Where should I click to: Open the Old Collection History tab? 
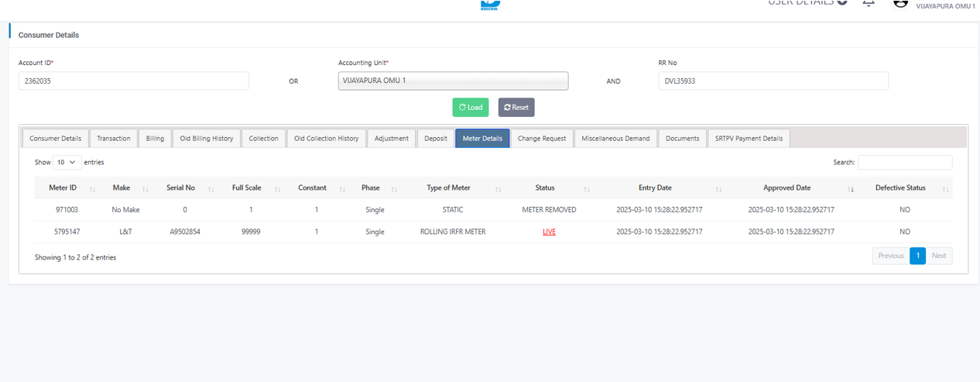pos(326,139)
